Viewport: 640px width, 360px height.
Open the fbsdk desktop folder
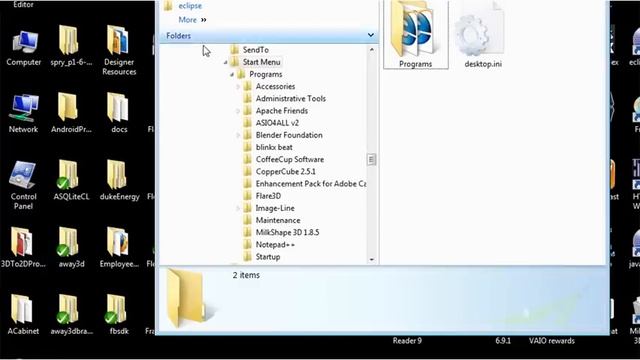[x=119, y=315]
